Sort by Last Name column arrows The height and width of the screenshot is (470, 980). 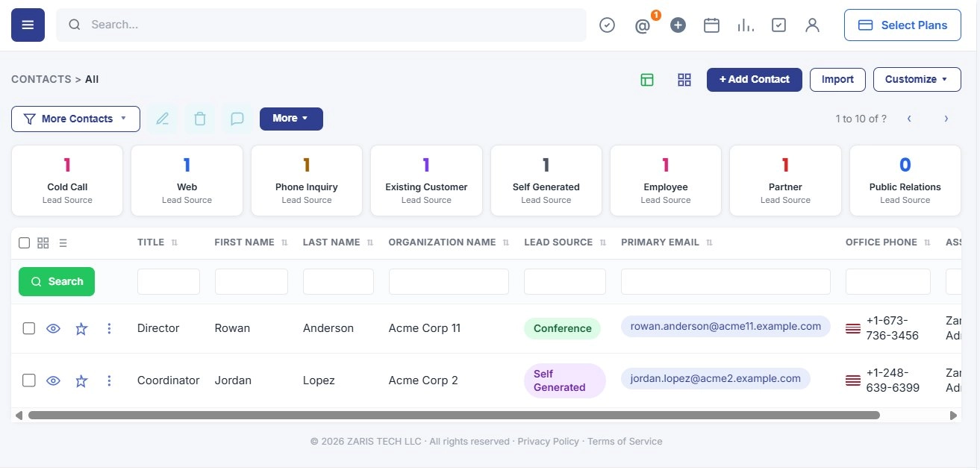pos(370,242)
